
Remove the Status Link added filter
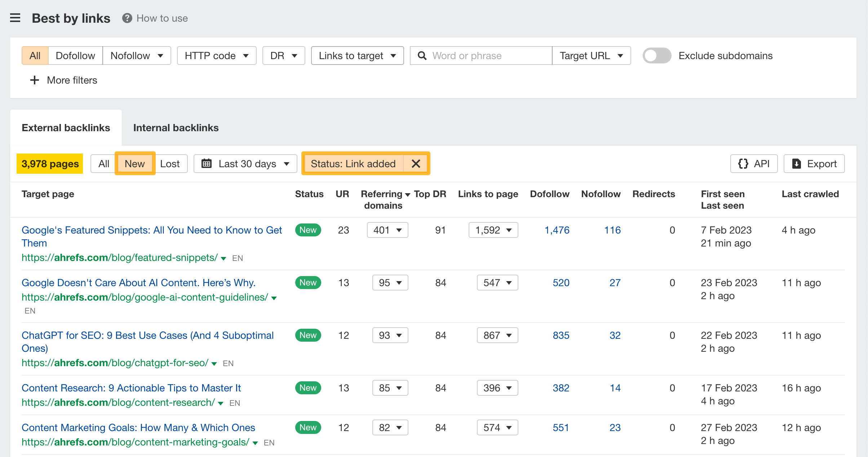point(417,164)
